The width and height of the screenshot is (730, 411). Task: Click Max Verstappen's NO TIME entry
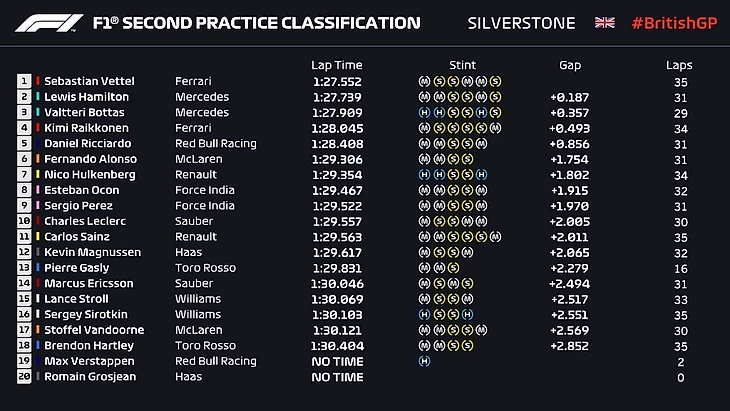pos(335,361)
